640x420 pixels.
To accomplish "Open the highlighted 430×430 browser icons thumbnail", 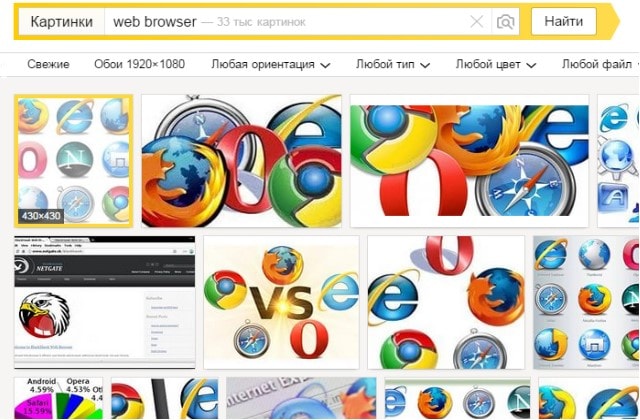I will [x=73, y=161].
